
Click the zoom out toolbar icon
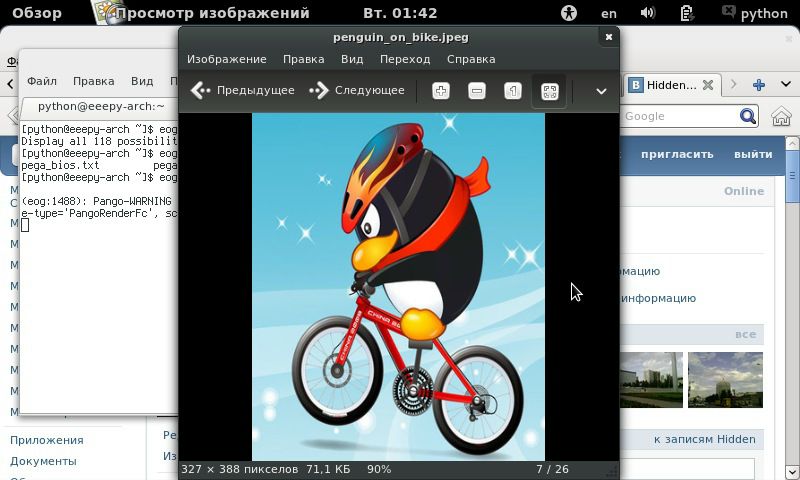click(477, 91)
